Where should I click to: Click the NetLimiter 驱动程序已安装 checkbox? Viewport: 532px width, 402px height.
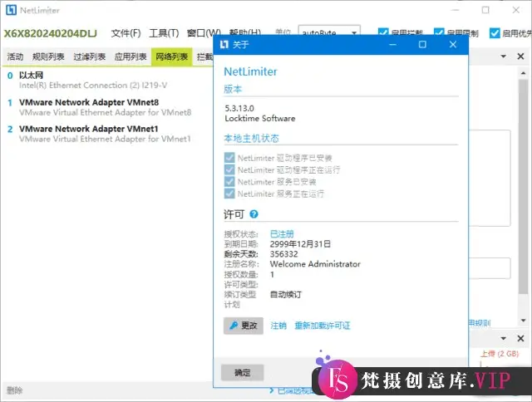(x=229, y=158)
